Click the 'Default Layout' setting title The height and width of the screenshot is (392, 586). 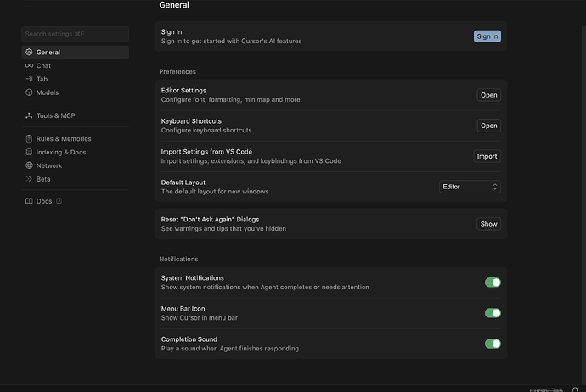tap(183, 182)
